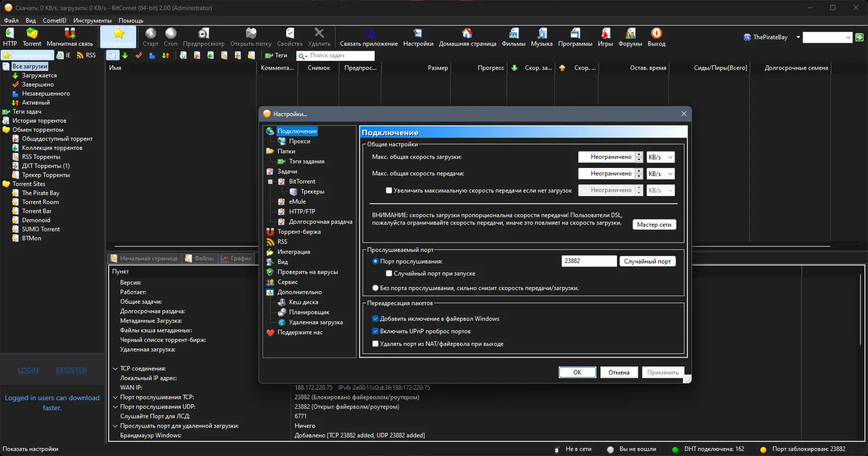Enable Увеличить максимальную скорость передачи checkbox
This screenshot has width=868, height=456.
pyautogui.click(x=389, y=191)
